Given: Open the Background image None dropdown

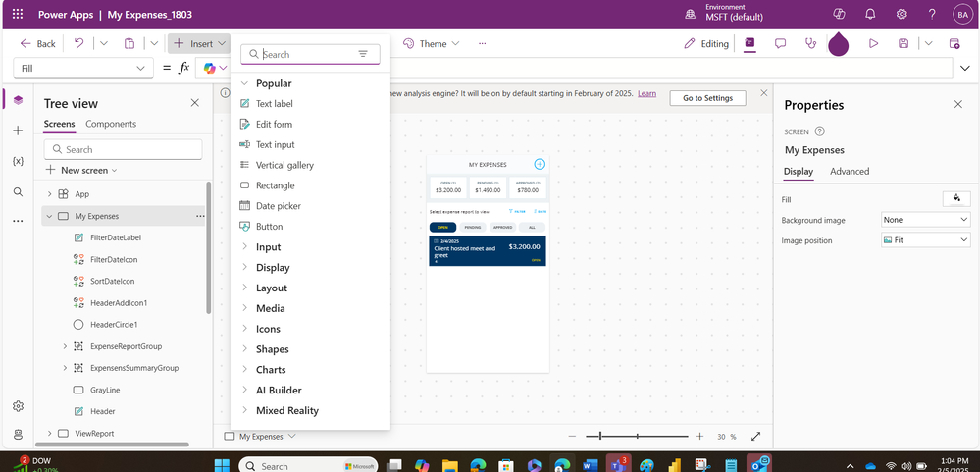Looking at the screenshot, I should pyautogui.click(x=926, y=220).
